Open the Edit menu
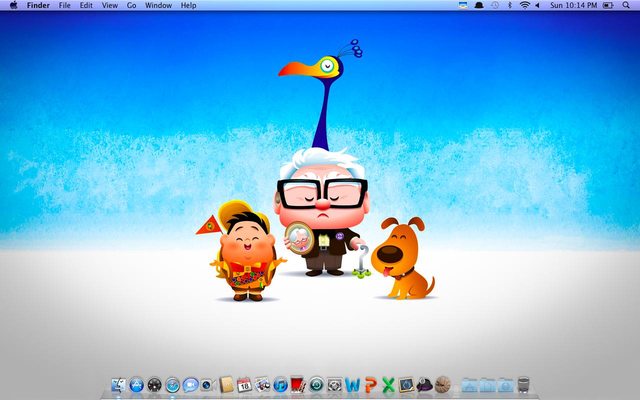Image resolution: width=640 pixels, height=400 pixels. pyautogui.click(x=86, y=5)
